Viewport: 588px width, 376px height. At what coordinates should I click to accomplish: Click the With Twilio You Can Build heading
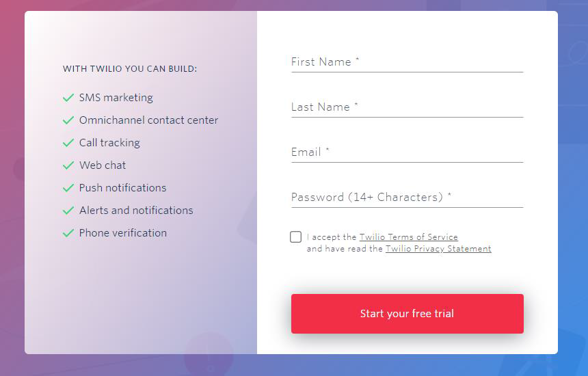(x=130, y=69)
